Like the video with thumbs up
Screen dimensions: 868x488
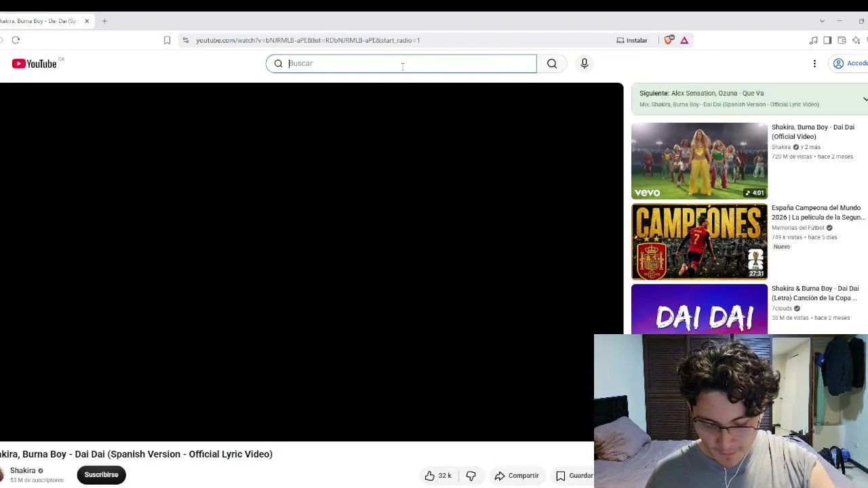pos(437,476)
